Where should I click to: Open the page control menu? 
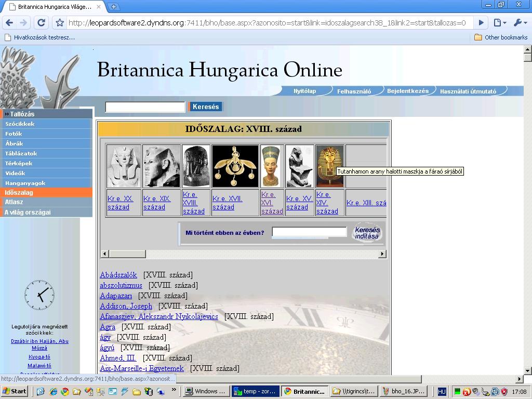tap(500, 23)
